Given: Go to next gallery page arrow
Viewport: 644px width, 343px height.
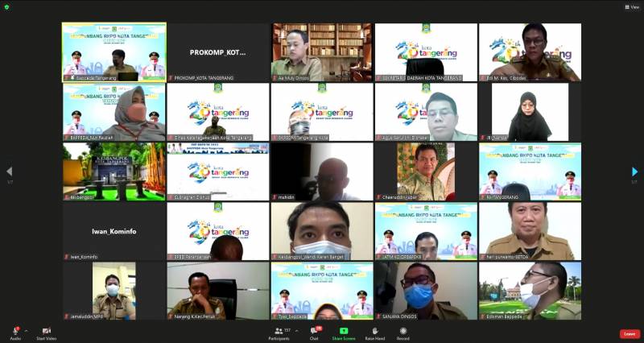Looking at the screenshot, I should pos(634,171).
